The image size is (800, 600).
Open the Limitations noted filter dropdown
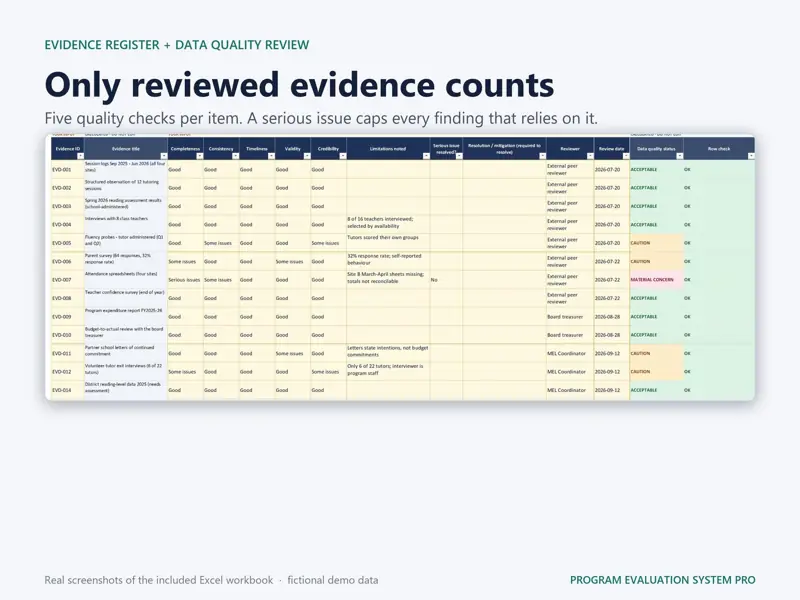click(426, 156)
